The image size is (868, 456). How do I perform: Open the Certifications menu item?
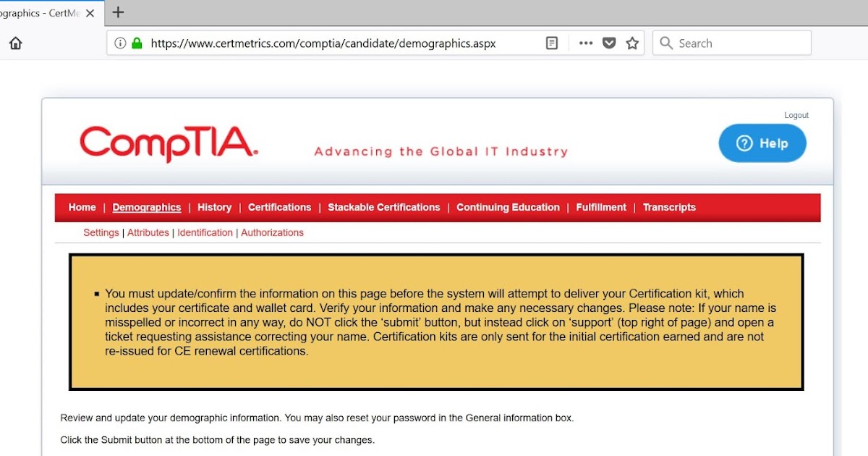pos(279,207)
